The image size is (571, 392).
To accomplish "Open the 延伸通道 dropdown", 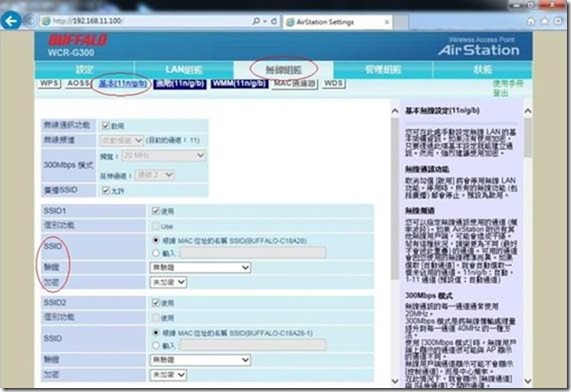I will [x=155, y=175].
